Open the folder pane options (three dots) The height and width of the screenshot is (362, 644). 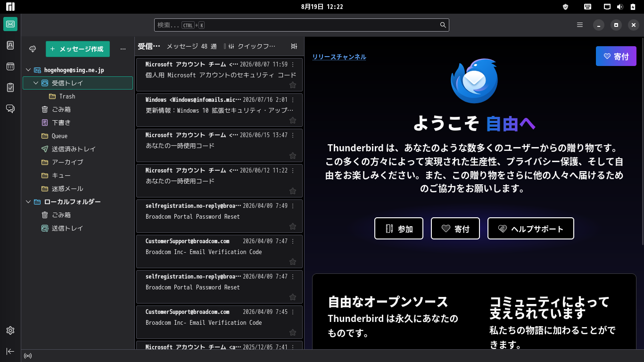pyautogui.click(x=123, y=49)
